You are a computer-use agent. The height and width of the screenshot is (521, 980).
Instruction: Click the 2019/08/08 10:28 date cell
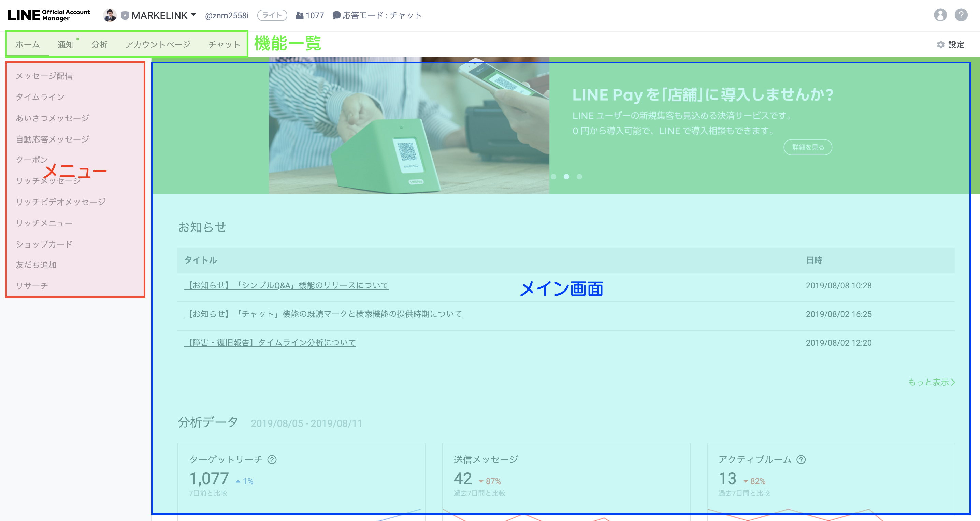point(838,285)
